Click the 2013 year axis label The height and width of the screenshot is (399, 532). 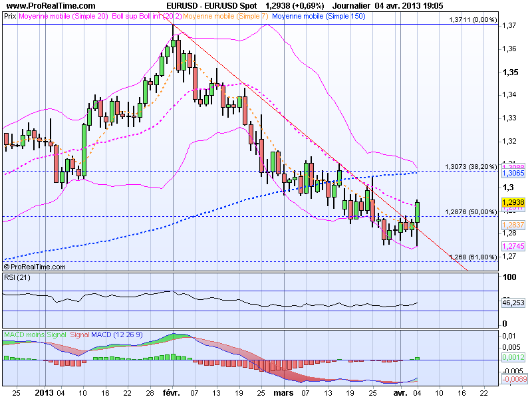[44, 392]
